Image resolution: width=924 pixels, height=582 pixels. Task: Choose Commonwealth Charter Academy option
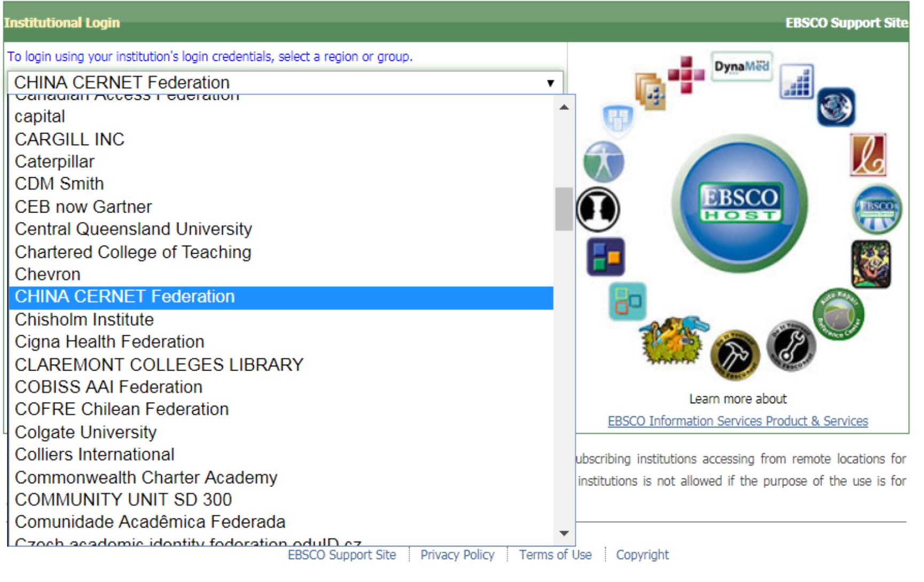click(x=281, y=477)
